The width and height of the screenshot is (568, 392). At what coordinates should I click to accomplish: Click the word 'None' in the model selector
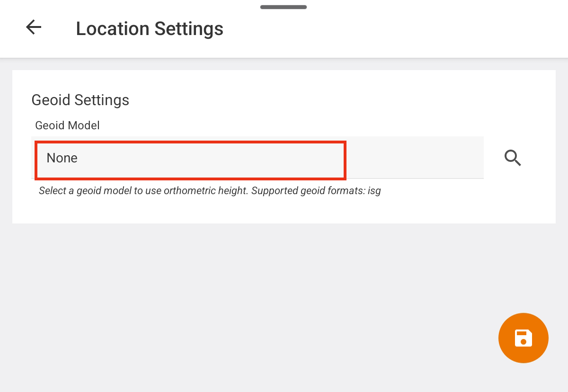(62, 158)
